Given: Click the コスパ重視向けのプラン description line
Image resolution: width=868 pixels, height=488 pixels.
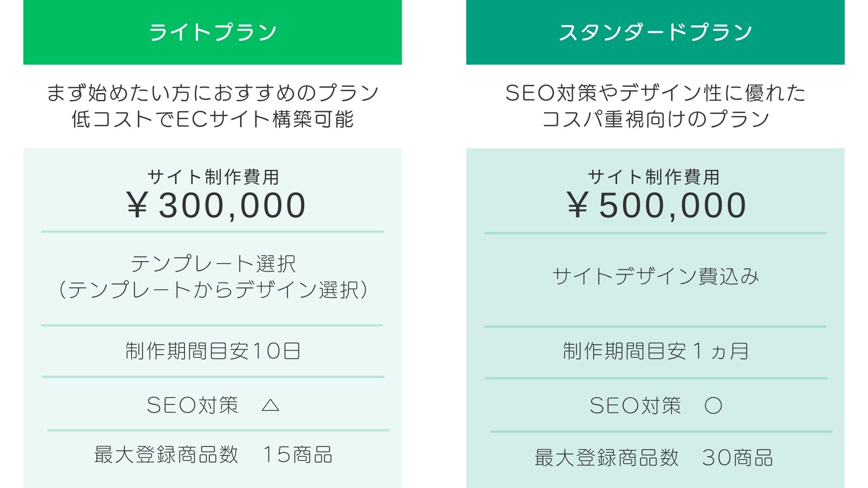Looking at the screenshot, I should (656, 119).
